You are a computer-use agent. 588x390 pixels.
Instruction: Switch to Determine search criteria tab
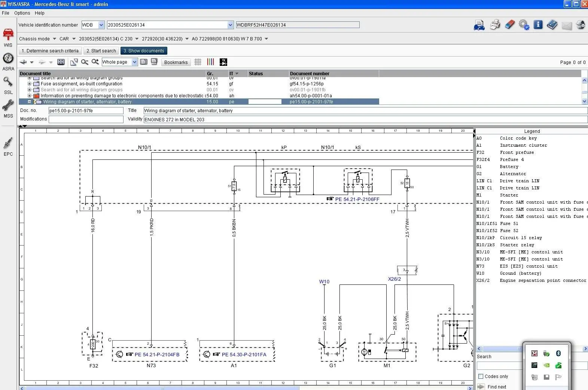pos(50,51)
